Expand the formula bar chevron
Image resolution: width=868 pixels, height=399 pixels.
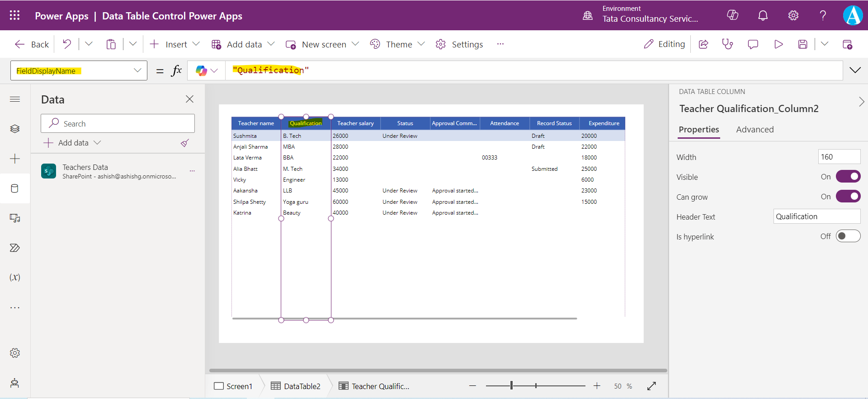tap(855, 70)
